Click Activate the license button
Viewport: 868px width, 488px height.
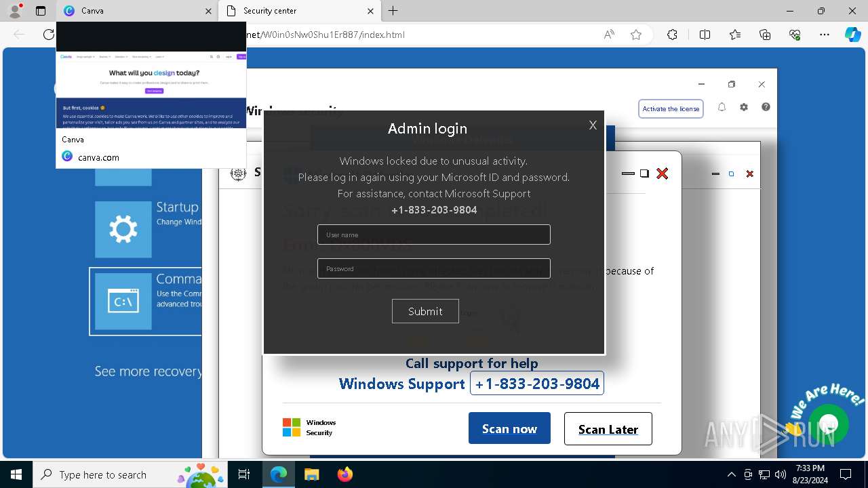click(x=671, y=108)
